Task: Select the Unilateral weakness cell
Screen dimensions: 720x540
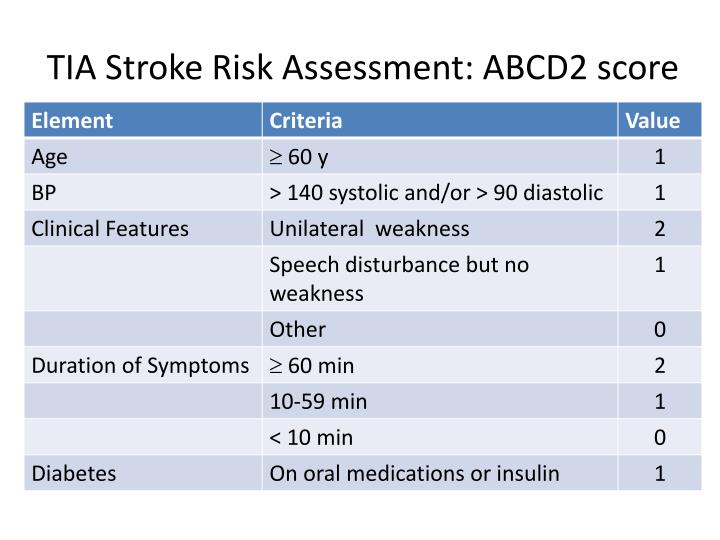Action: click(x=440, y=228)
